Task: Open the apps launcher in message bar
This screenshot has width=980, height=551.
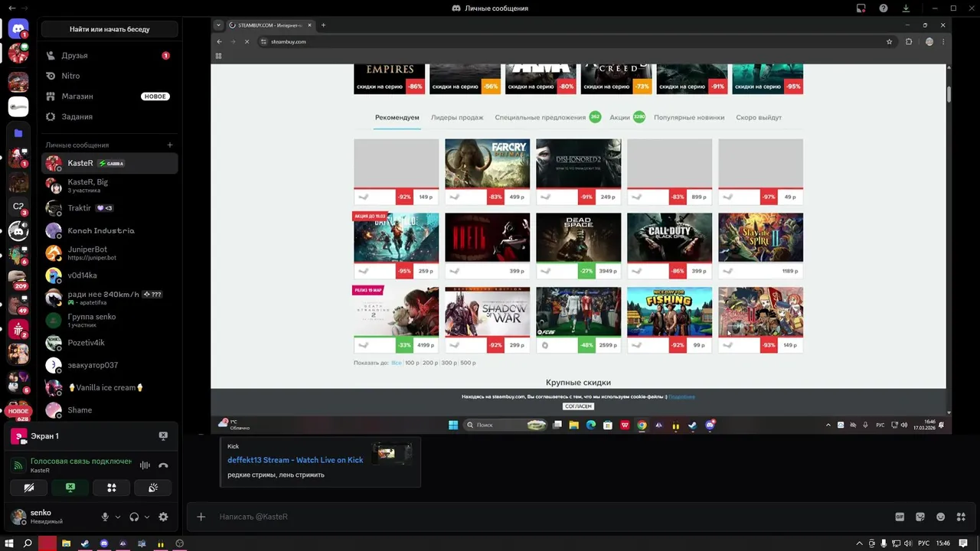Action: [961, 517]
